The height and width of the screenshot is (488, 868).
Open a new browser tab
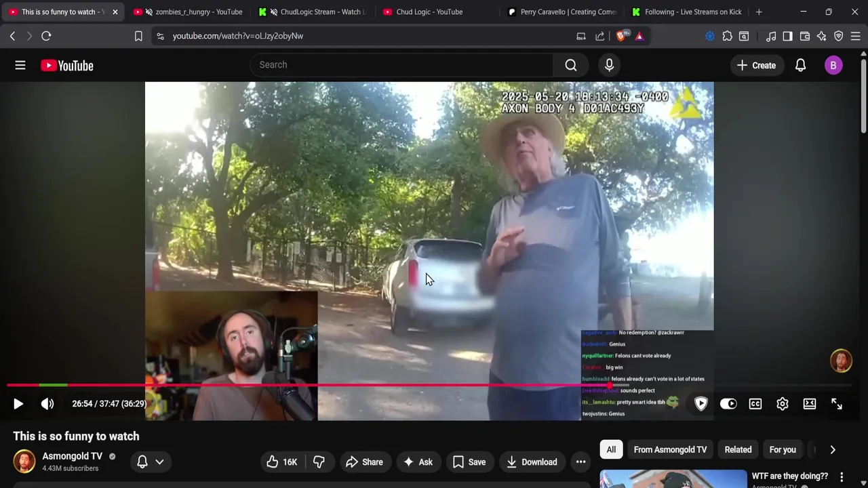[x=759, y=12]
